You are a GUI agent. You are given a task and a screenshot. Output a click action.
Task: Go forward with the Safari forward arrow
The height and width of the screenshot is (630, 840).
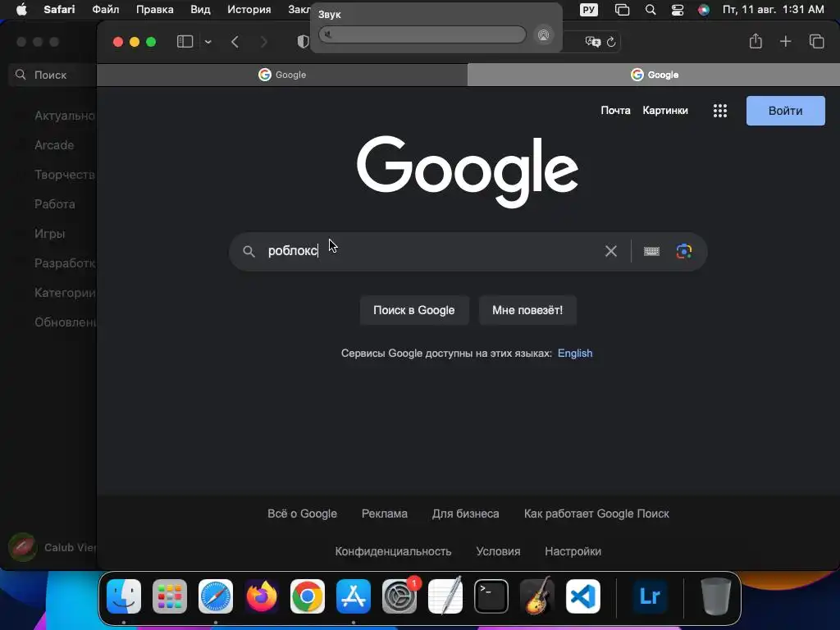263,42
